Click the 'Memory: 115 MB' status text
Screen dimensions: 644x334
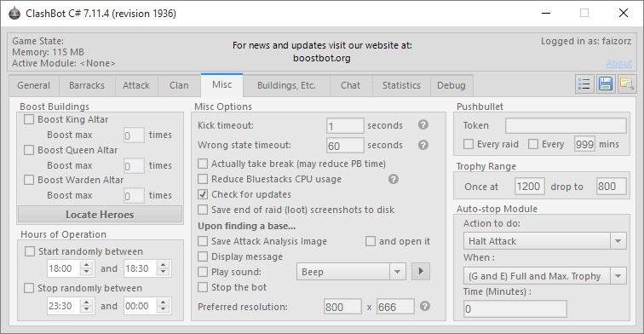point(48,52)
